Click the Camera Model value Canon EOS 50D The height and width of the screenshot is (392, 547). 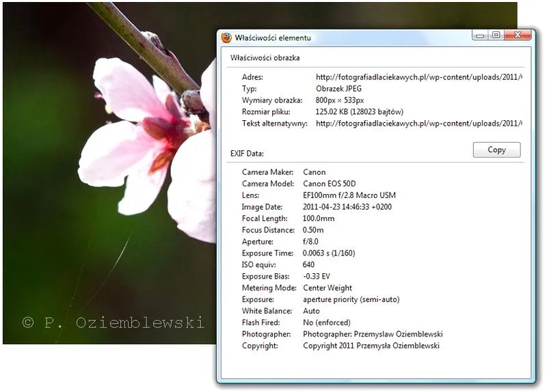[x=330, y=184]
